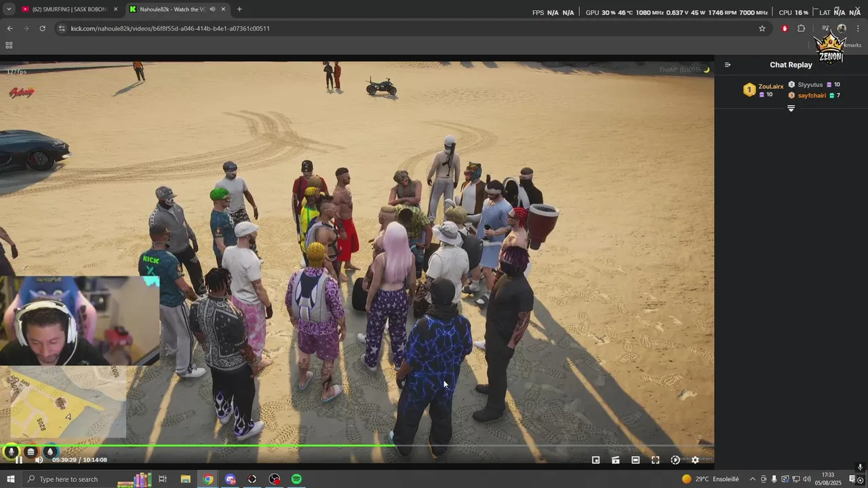Open Chrome extensions puzzle icon
The image size is (868, 488).
(802, 28)
